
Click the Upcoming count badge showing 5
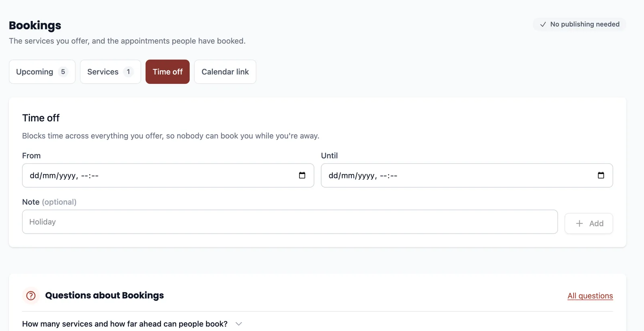(63, 72)
